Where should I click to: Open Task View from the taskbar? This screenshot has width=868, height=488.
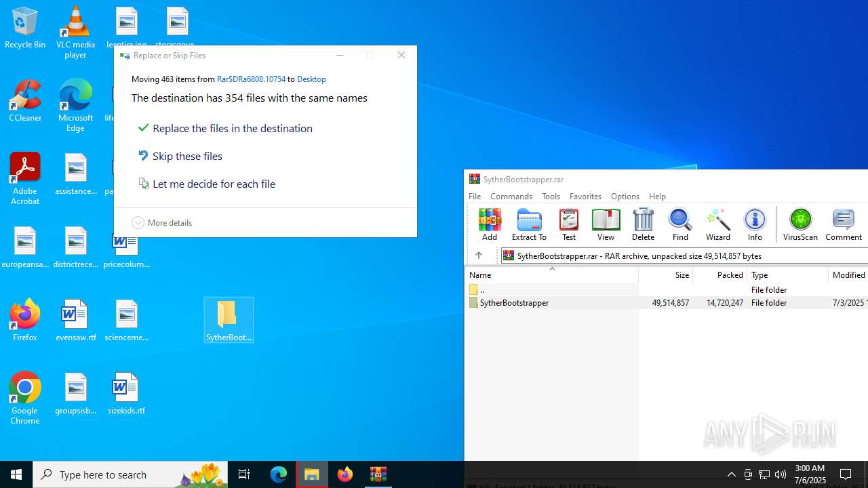click(244, 474)
